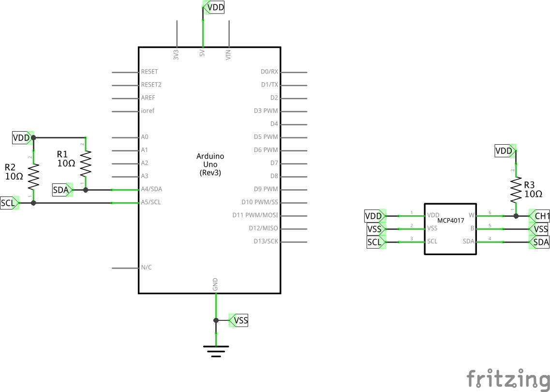Image resolution: width=550 pixels, height=392 pixels.
Task: Click the ground symbol below the Arduino
Action: 216,351
